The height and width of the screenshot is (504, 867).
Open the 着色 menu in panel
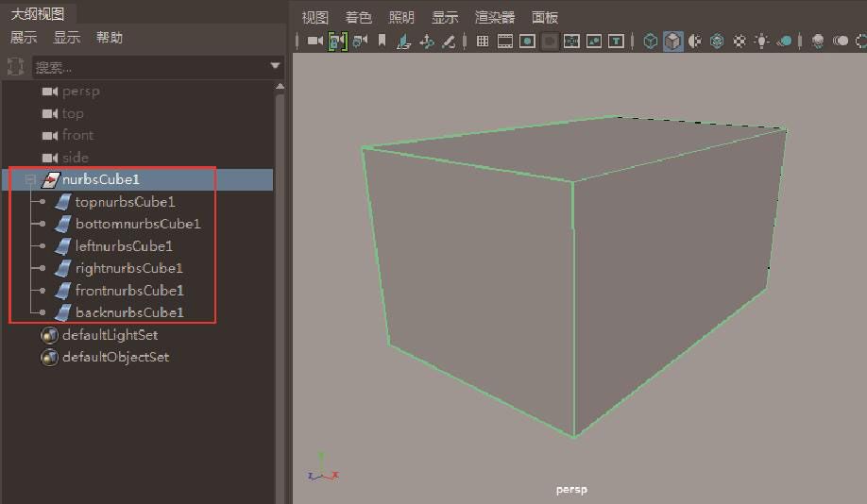click(358, 17)
